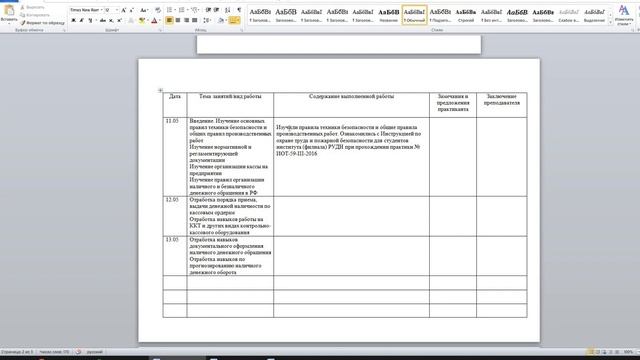The width and height of the screenshot is (640, 360).
Task: Click the Bullets list icon
Action: point(170,10)
